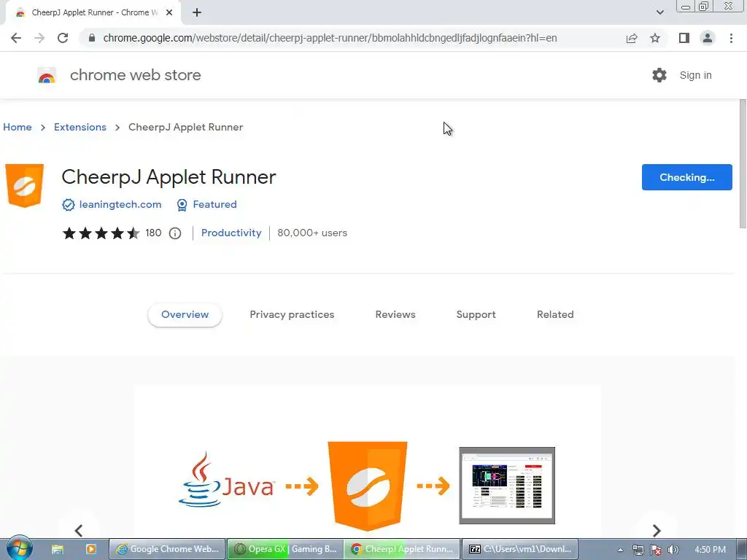The image size is (747, 560).
Task: Open the tab search dropdown arrow
Action: (x=659, y=13)
